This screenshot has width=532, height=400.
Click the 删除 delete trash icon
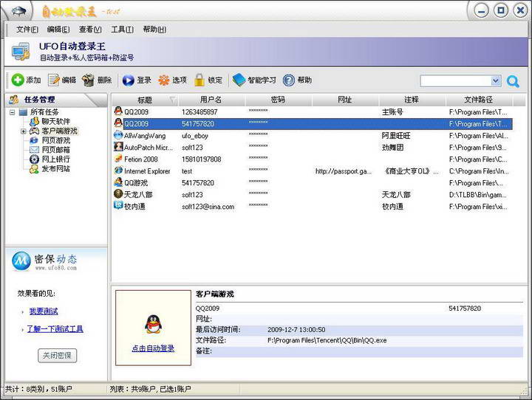tap(88, 80)
